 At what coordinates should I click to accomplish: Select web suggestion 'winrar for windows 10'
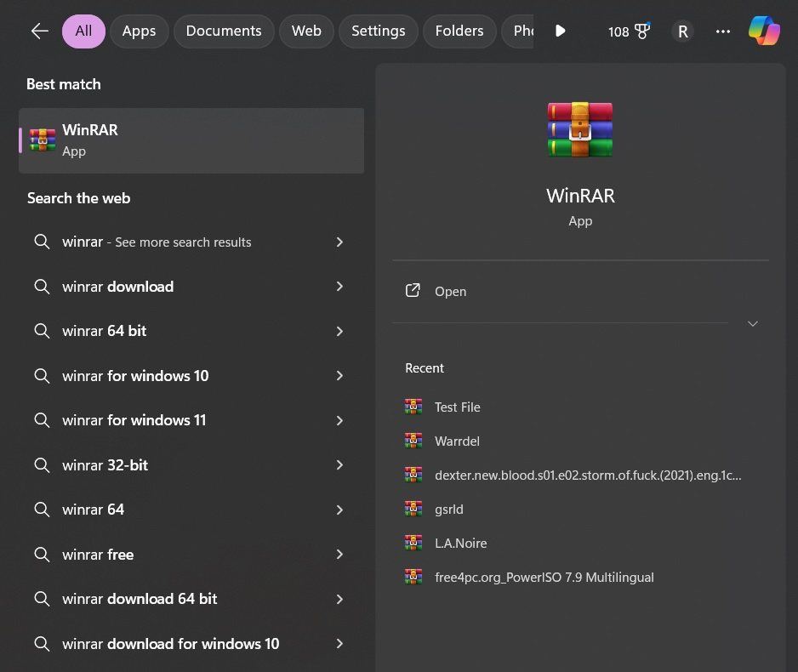(x=191, y=376)
